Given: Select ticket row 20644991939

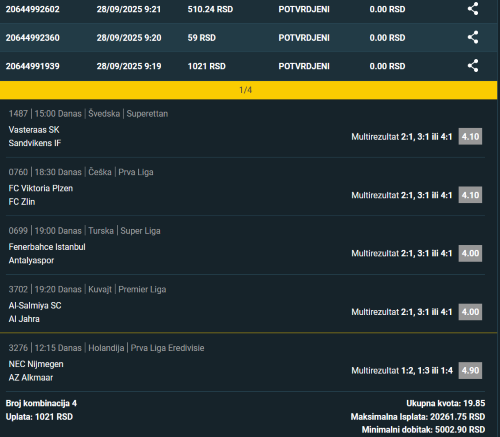Looking at the screenshot, I should 249,66.
